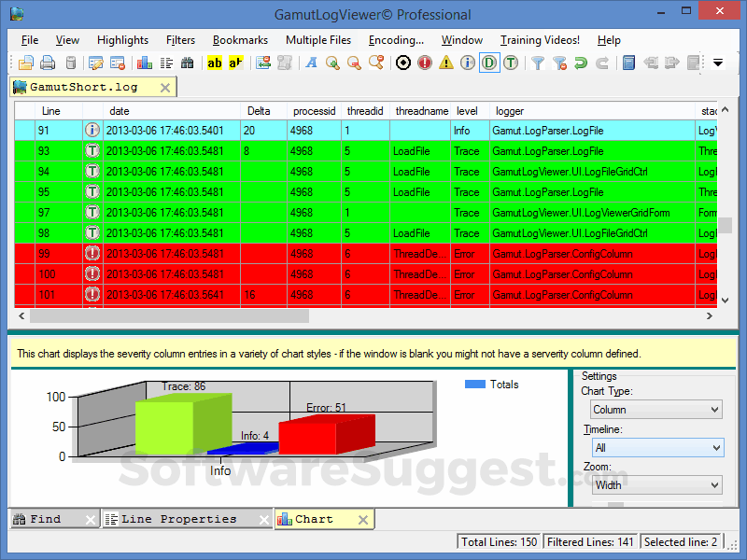Open the Zoom dropdown showing Width
Image resolution: width=747 pixels, height=560 pixels.
click(x=656, y=484)
